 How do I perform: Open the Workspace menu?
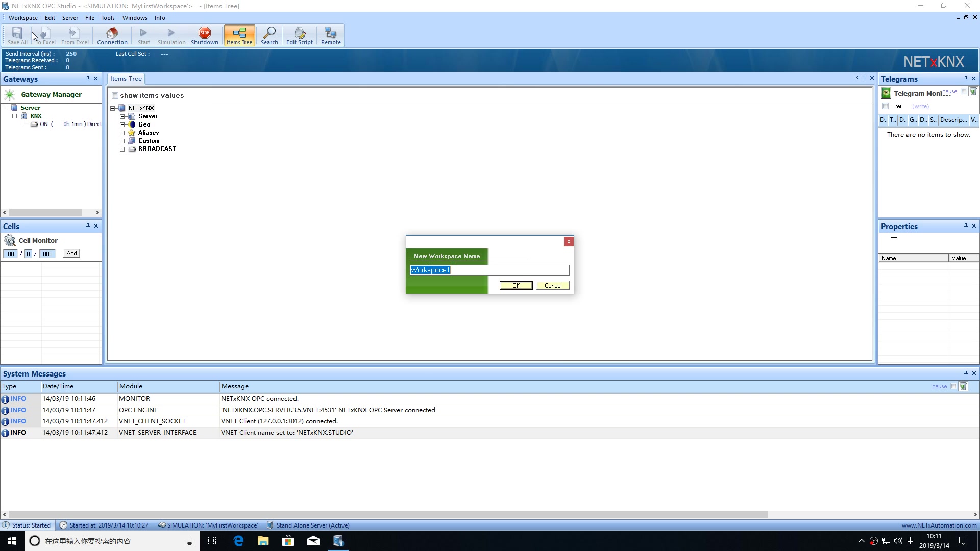point(23,18)
